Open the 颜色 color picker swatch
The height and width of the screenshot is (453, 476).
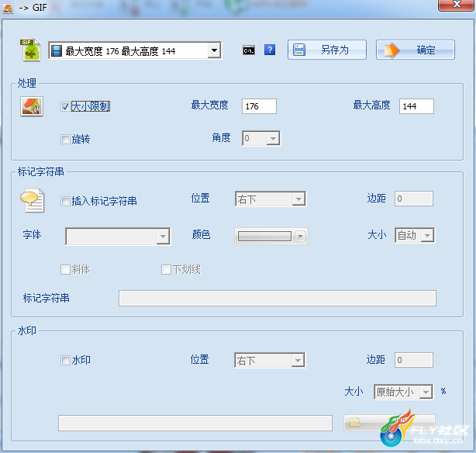click(x=271, y=236)
